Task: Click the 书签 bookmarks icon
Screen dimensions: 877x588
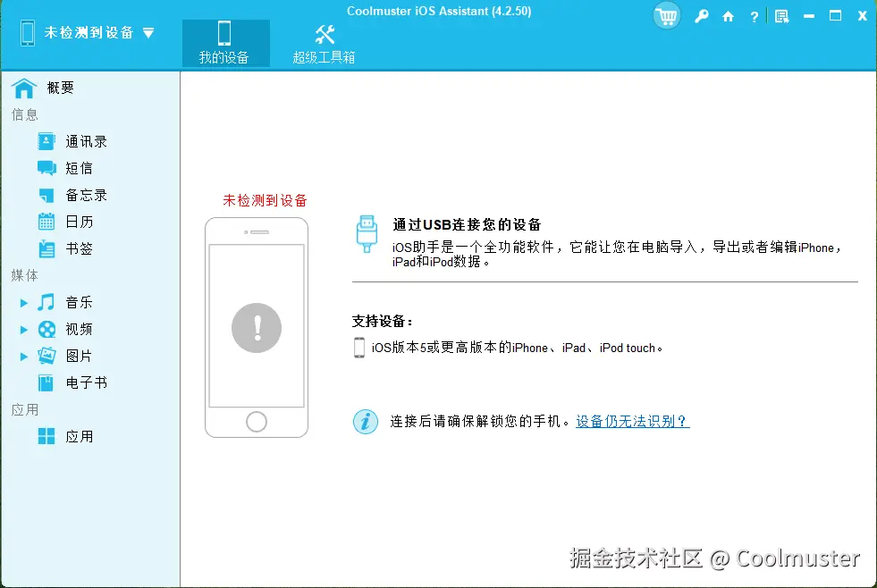Action: coord(46,248)
